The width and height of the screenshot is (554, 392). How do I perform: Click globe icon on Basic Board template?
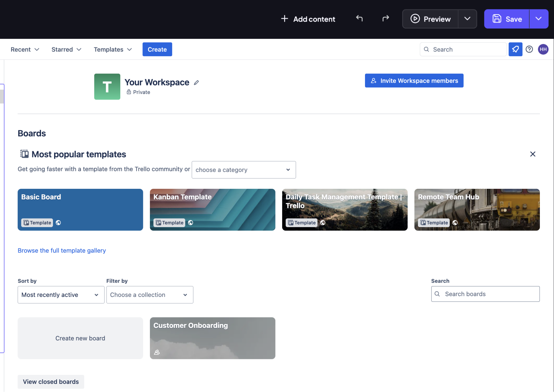[x=58, y=223]
